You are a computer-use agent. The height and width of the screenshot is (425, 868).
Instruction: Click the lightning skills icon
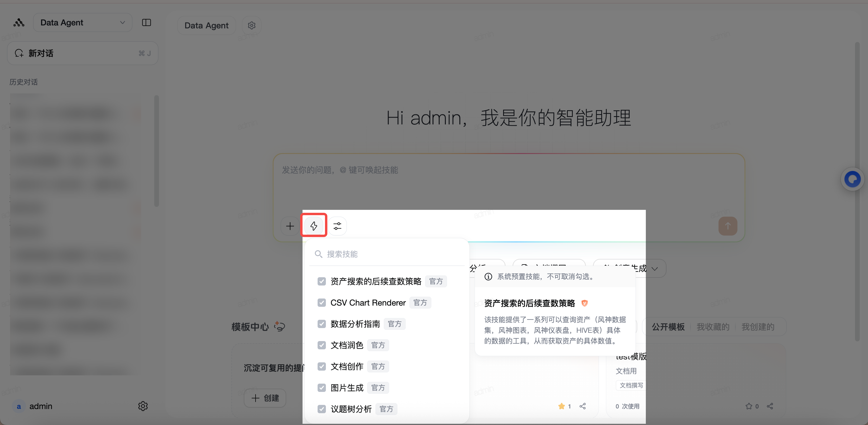[314, 226]
